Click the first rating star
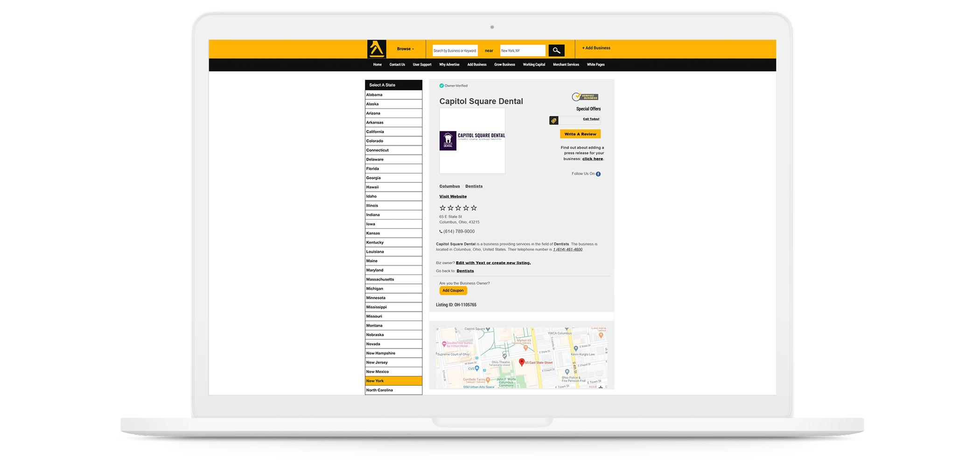The image size is (980, 467). 442,208
